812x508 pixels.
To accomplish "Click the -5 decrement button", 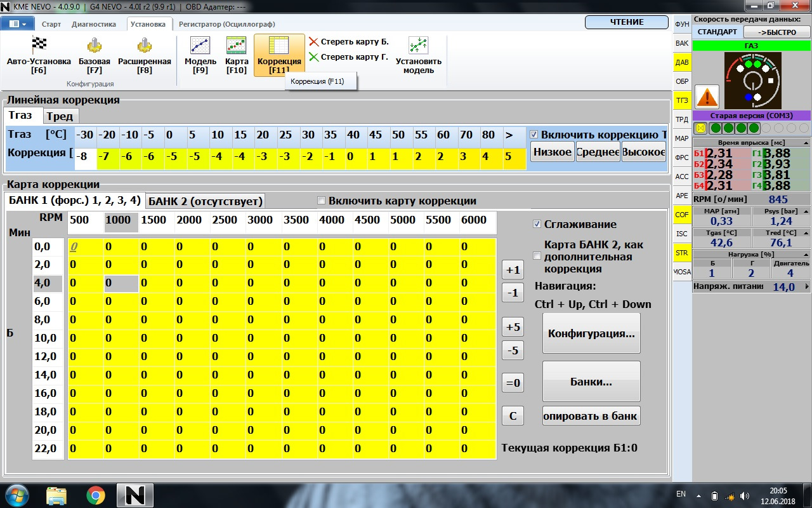I will (513, 349).
